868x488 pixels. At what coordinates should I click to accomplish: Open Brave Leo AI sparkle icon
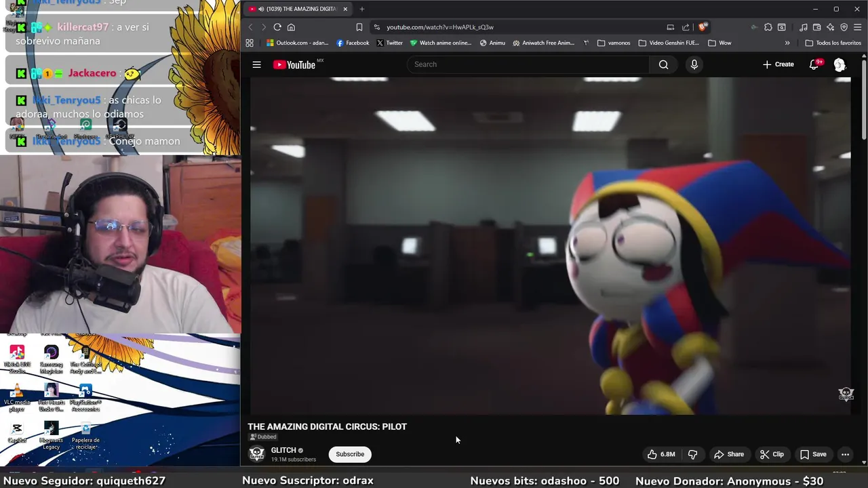(x=830, y=27)
